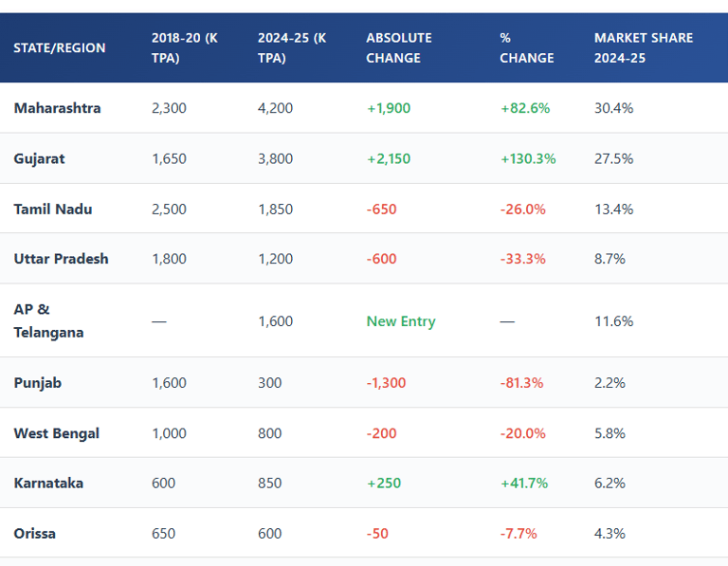Click Punjab's -81.3% change value
This screenshot has height=566, width=728.
pos(522,383)
